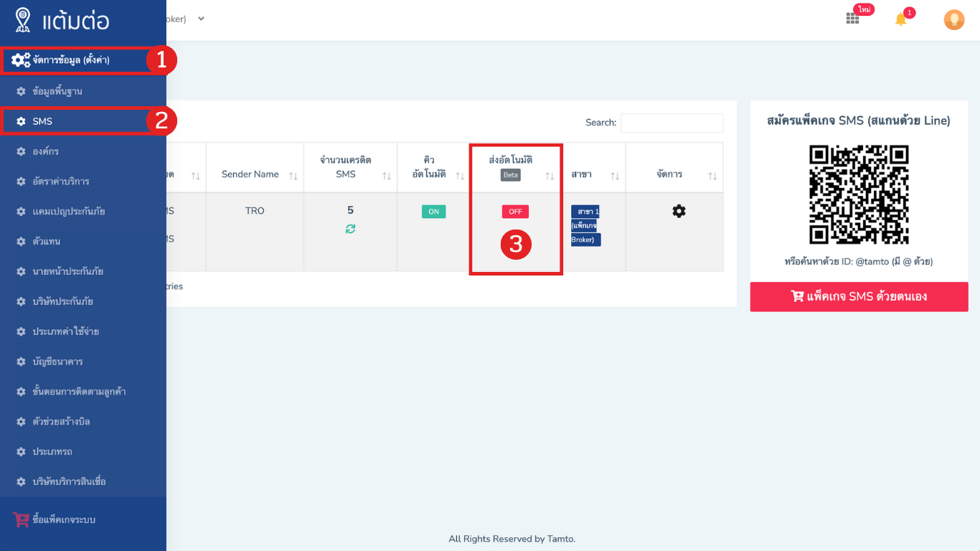This screenshot has height=551, width=980.
Task: Click the Beta badge in the header
Action: 511,175
